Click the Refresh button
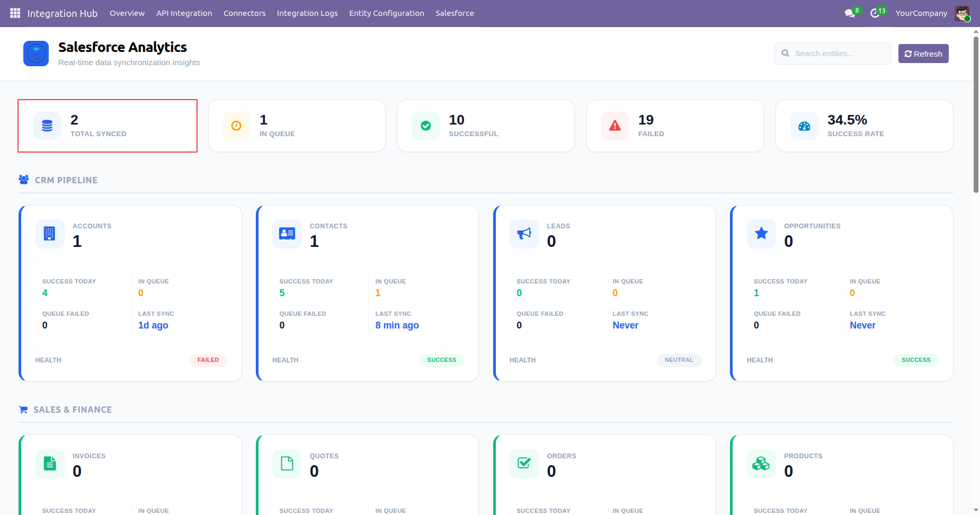The image size is (980, 515). pos(923,54)
